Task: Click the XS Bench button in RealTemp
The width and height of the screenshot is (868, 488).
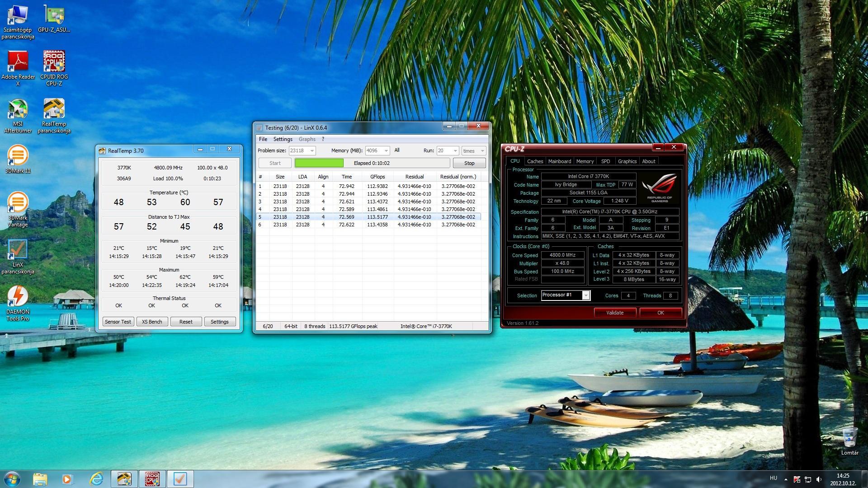Action: [x=152, y=322]
